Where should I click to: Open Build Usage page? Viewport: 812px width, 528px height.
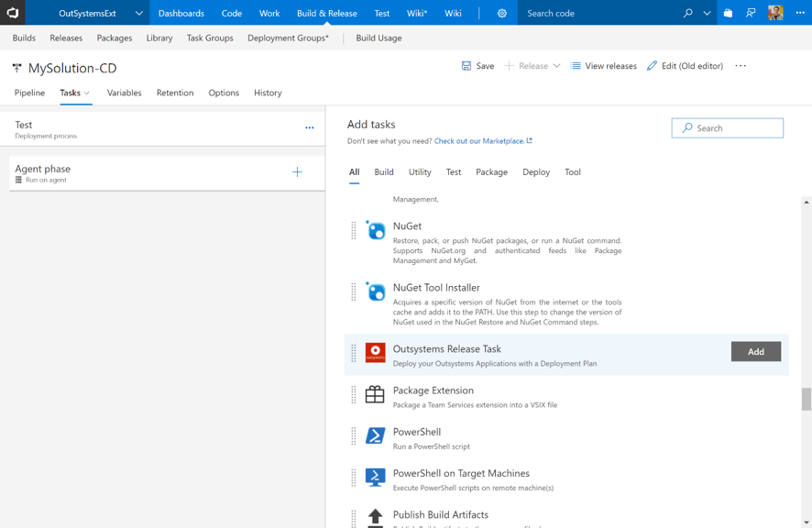379,38
